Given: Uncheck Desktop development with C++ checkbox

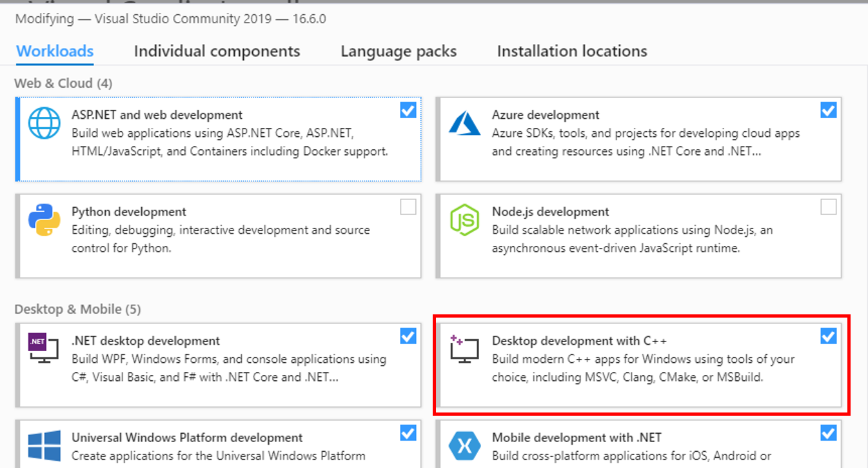Looking at the screenshot, I should click(829, 336).
